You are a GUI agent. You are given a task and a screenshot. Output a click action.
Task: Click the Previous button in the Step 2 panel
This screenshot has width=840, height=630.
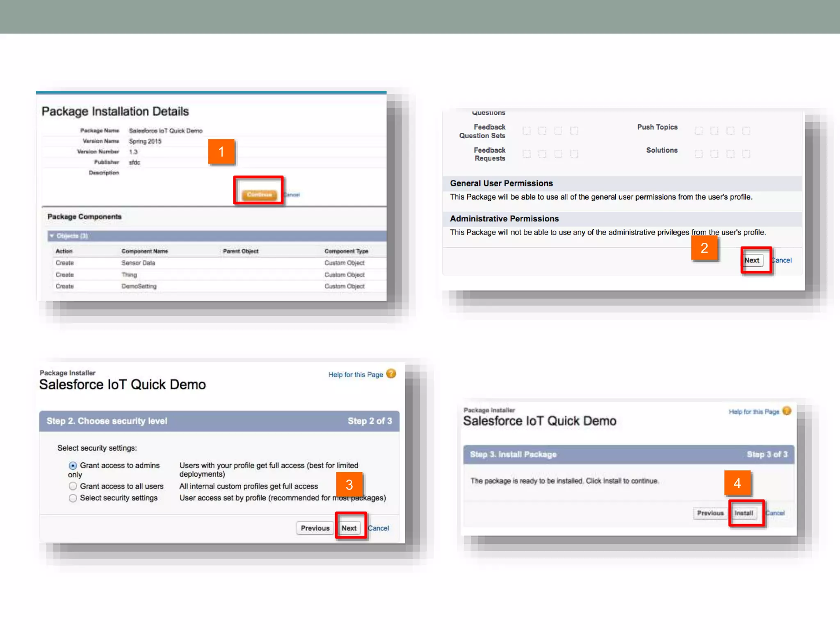pos(315,528)
